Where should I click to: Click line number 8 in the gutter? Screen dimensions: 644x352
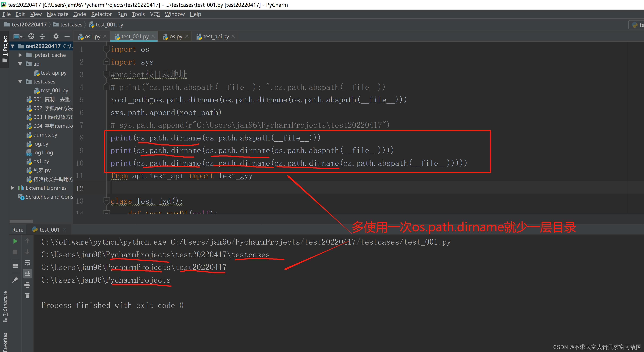82,138
